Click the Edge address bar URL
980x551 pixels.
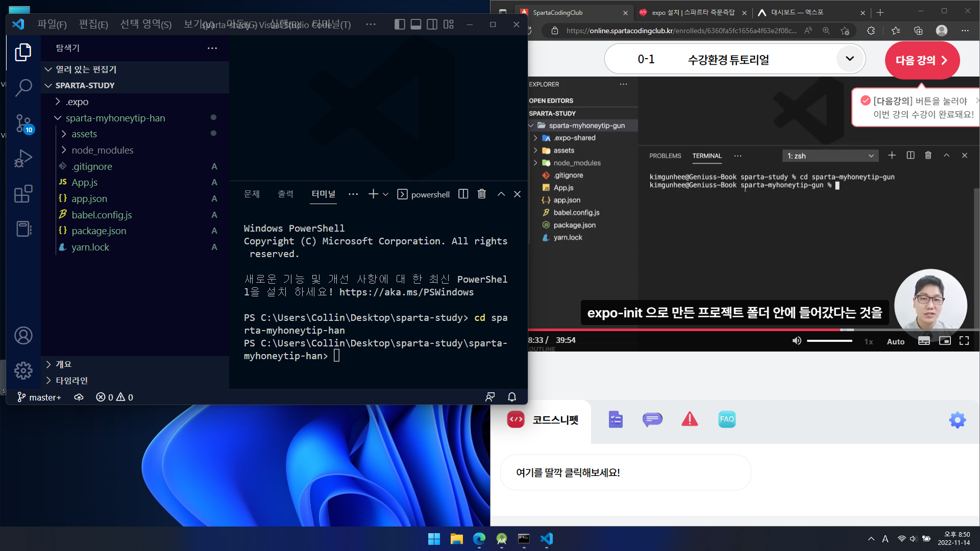[x=681, y=31]
